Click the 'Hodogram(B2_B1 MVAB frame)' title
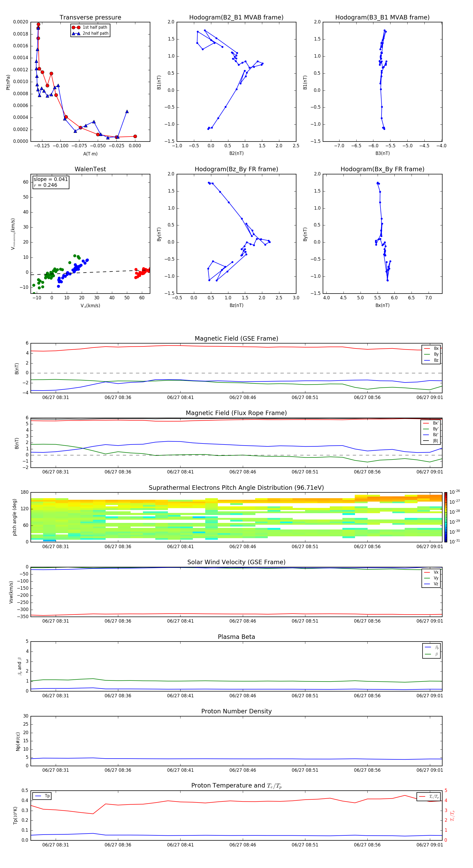The width and height of the screenshot is (473, 868). (x=236, y=18)
